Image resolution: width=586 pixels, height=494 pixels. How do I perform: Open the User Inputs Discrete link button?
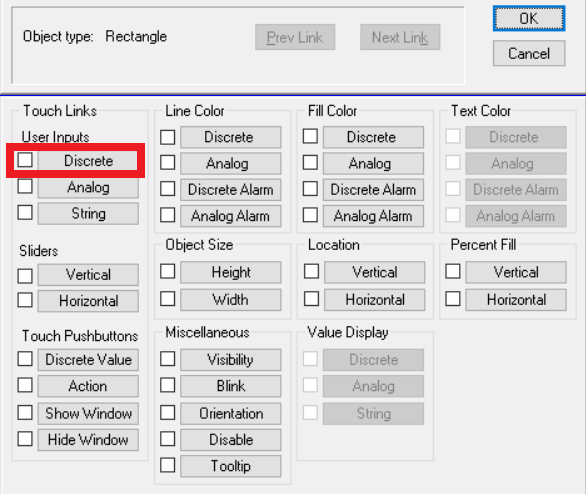88,161
